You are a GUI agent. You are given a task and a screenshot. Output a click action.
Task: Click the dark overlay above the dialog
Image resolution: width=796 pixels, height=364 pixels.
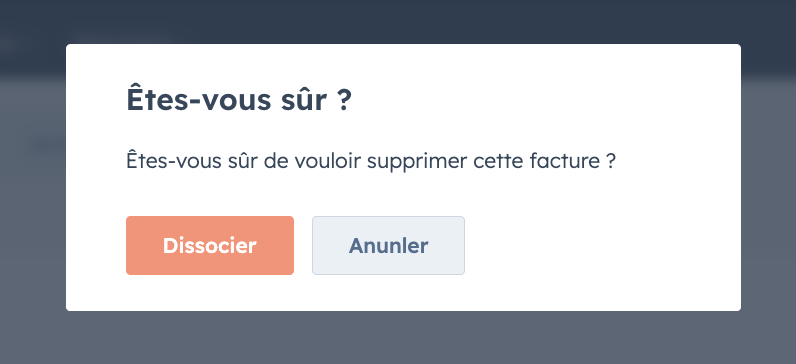(x=398, y=21)
